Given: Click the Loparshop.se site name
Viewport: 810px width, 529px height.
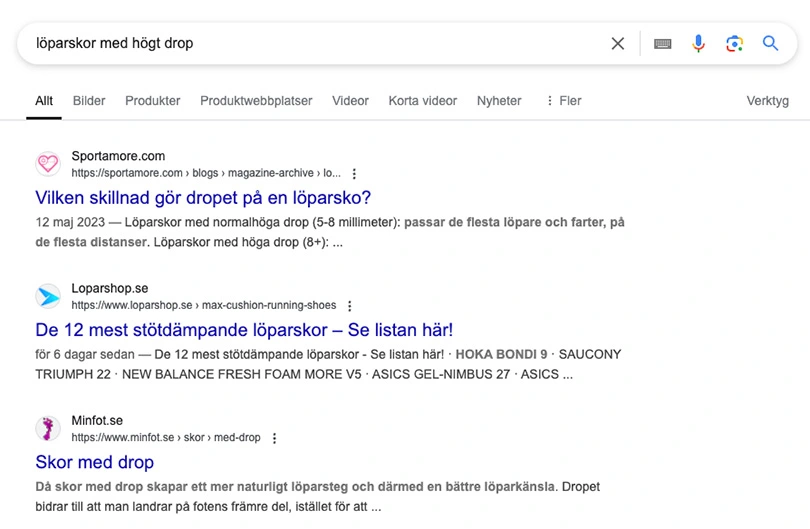Looking at the screenshot, I should coord(110,288).
